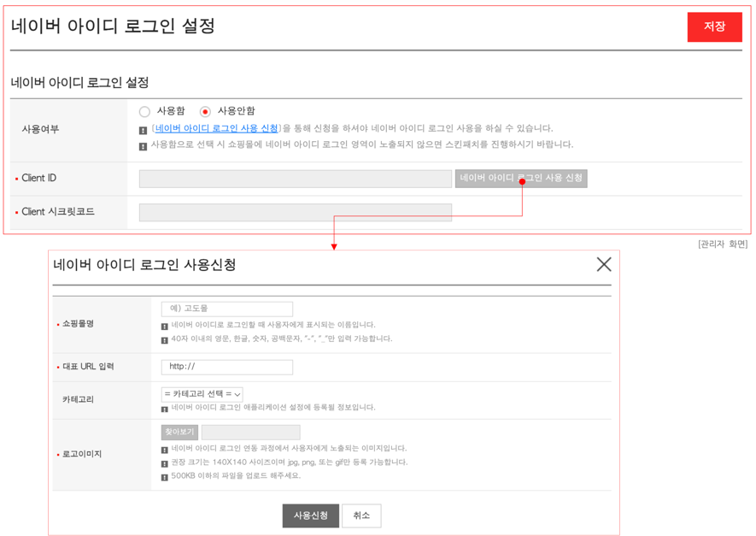Screen dimensions: 756x536
Task: Click info icon under the 카테고리 dropdown
Action: pos(165,409)
